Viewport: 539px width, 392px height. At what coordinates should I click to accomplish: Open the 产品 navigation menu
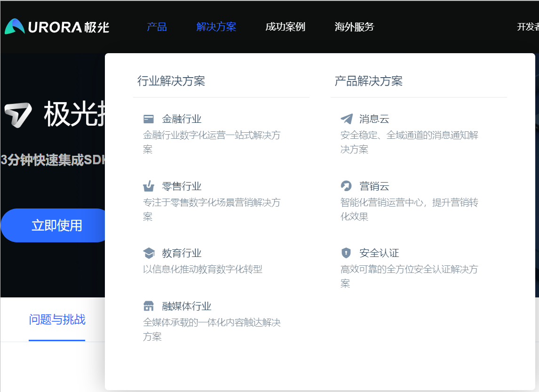[157, 27]
